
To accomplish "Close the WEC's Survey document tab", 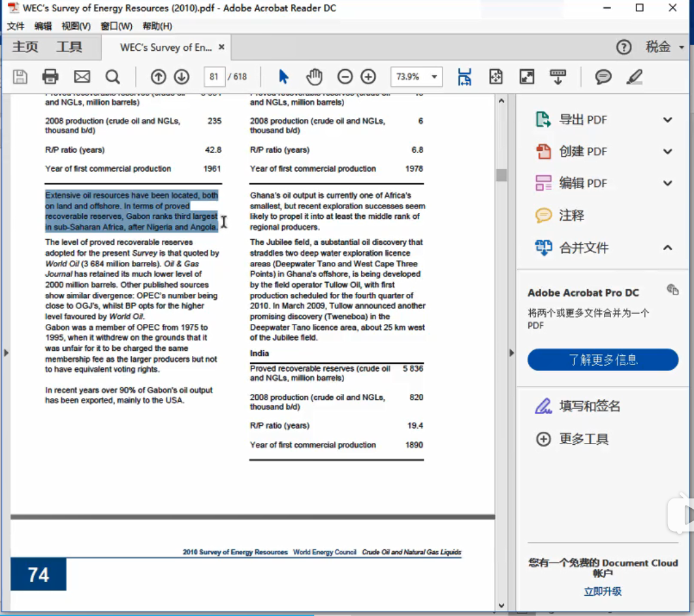I will [221, 47].
